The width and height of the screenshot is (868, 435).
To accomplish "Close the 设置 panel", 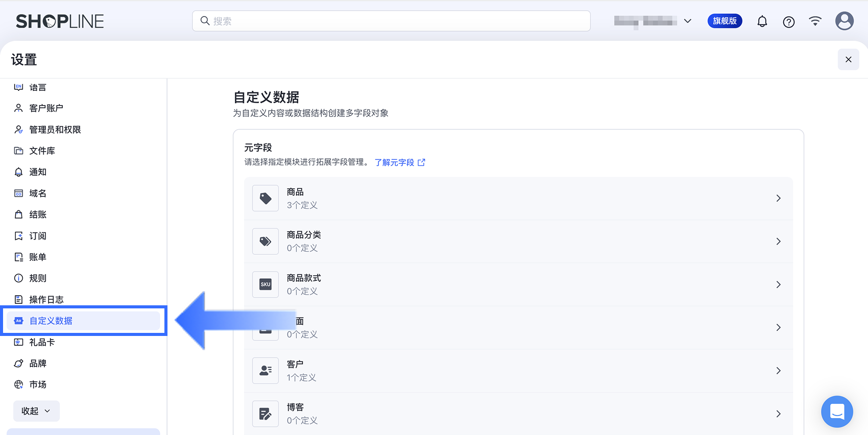I will 848,60.
